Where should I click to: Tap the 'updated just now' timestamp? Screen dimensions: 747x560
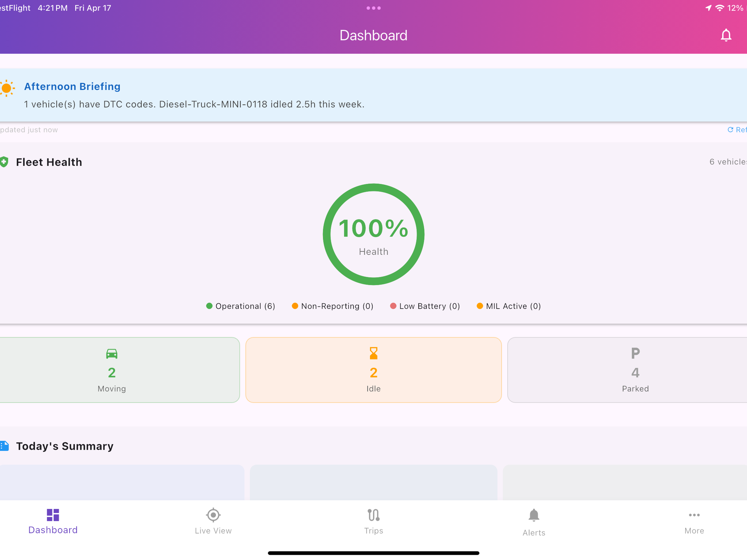pyautogui.click(x=29, y=130)
